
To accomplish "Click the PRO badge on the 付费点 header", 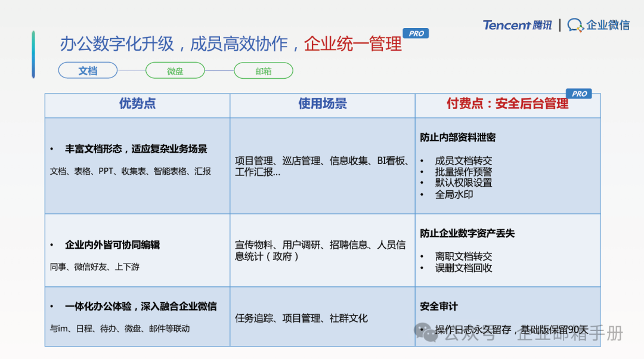I will (579, 94).
